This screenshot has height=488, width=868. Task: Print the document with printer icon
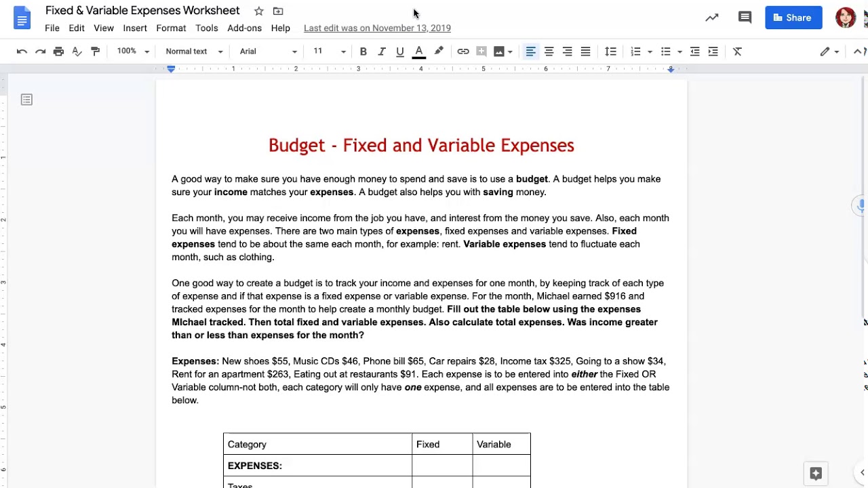coord(58,52)
